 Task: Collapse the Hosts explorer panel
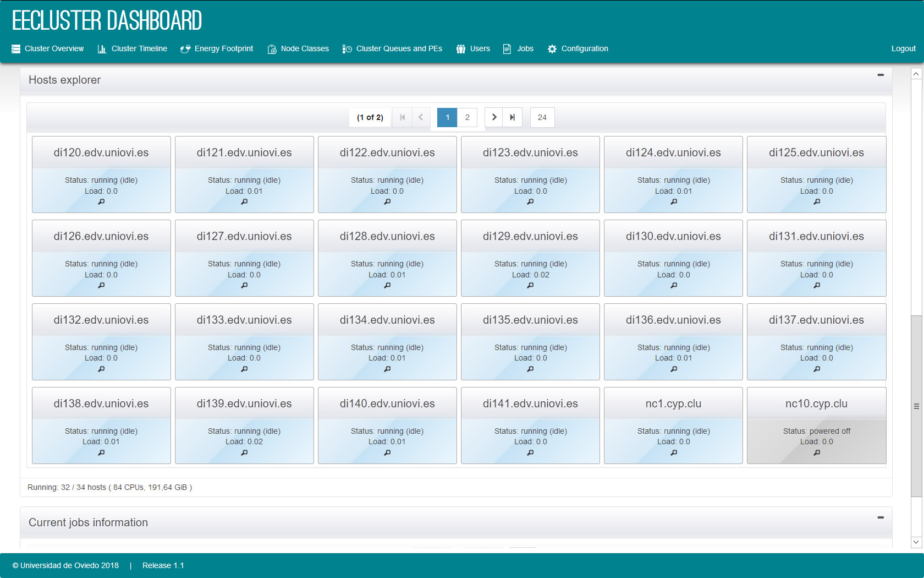881,74
